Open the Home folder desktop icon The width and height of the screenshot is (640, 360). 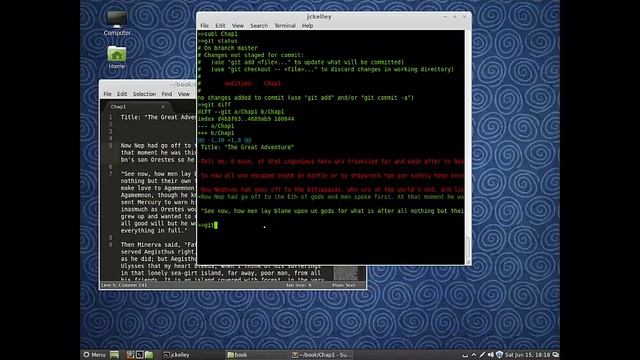point(117,58)
